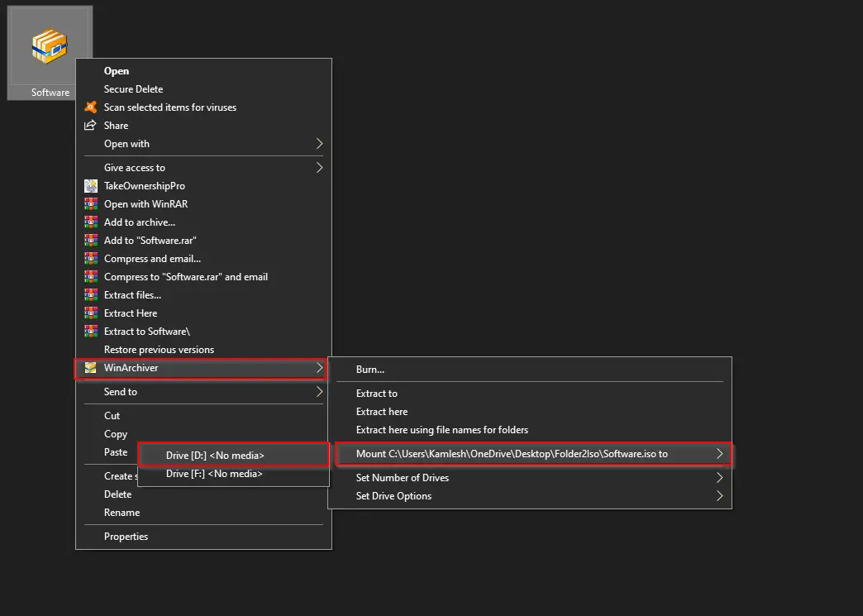Click the Share icon in context menu

[90, 125]
